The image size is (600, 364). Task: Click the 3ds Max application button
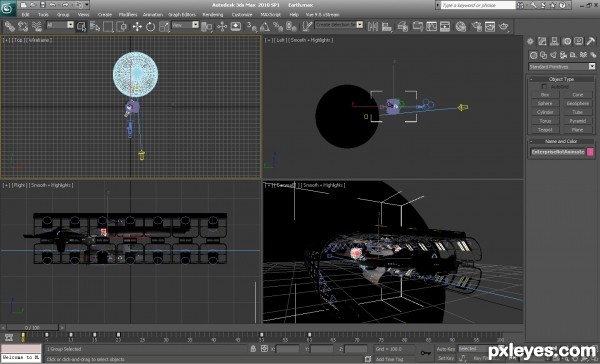(x=7, y=8)
